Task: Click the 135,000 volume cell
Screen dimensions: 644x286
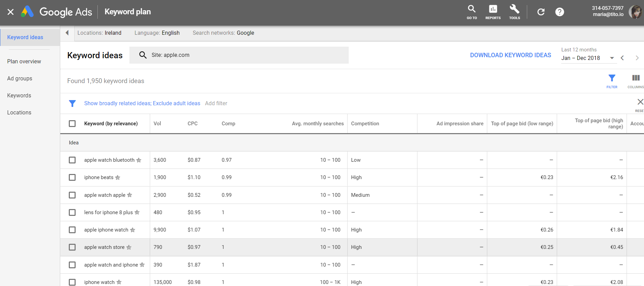Action: (x=163, y=282)
